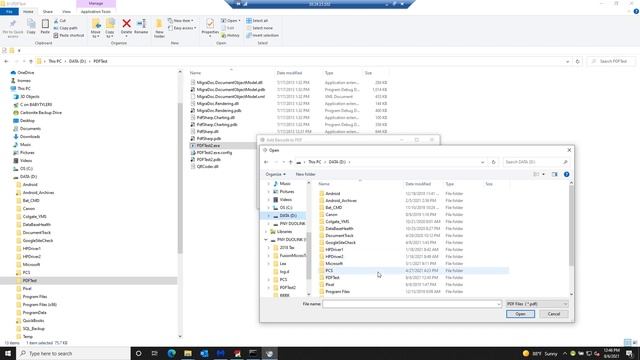Image resolution: width=640 pixels, height=360 pixels.
Task: Click Select all in the ribbon
Action: [257, 20]
